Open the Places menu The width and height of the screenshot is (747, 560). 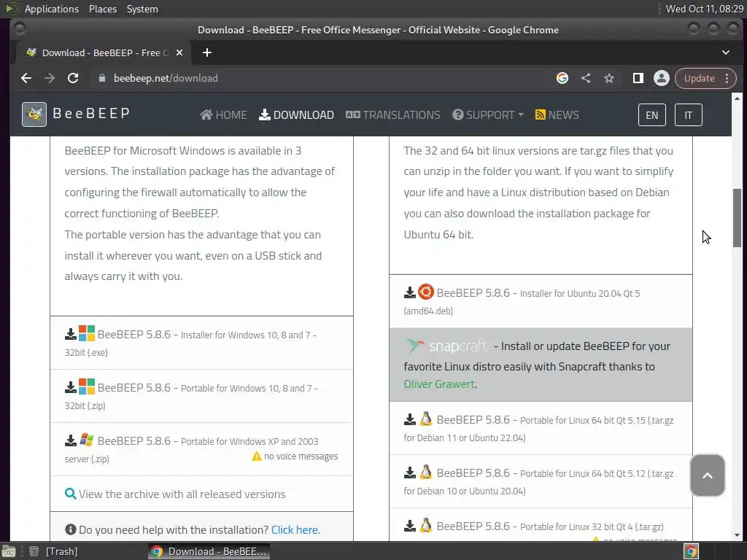coord(102,9)
